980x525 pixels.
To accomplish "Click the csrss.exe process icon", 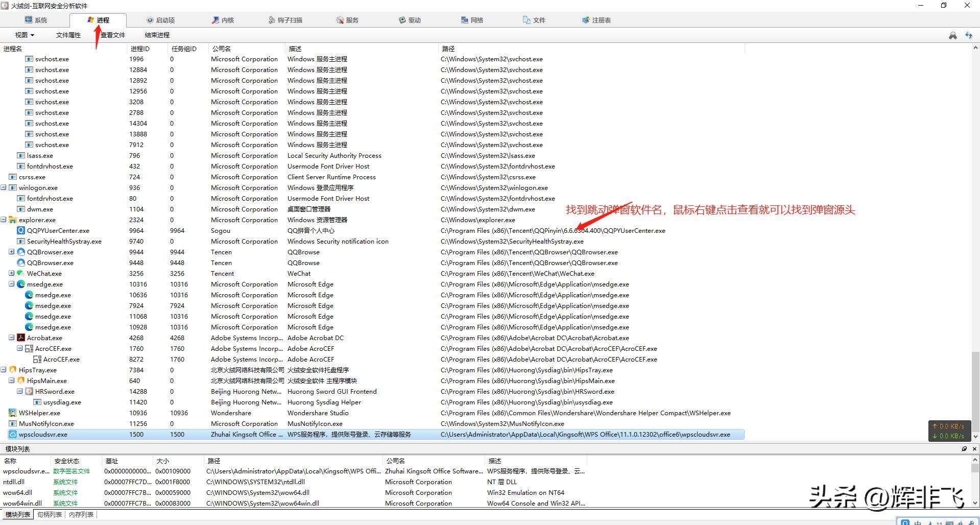I will click(13, 177).
